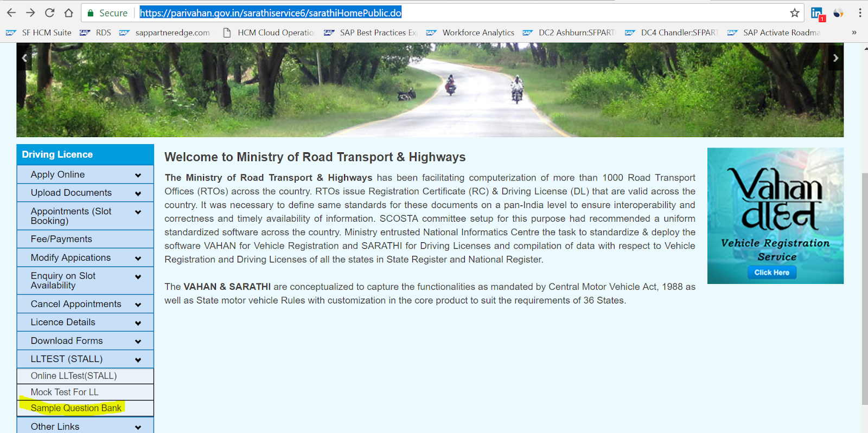Open the SAP Best Practices bookmark
Image resolution: width=868 pixels, height=433 pixels.
371,33
